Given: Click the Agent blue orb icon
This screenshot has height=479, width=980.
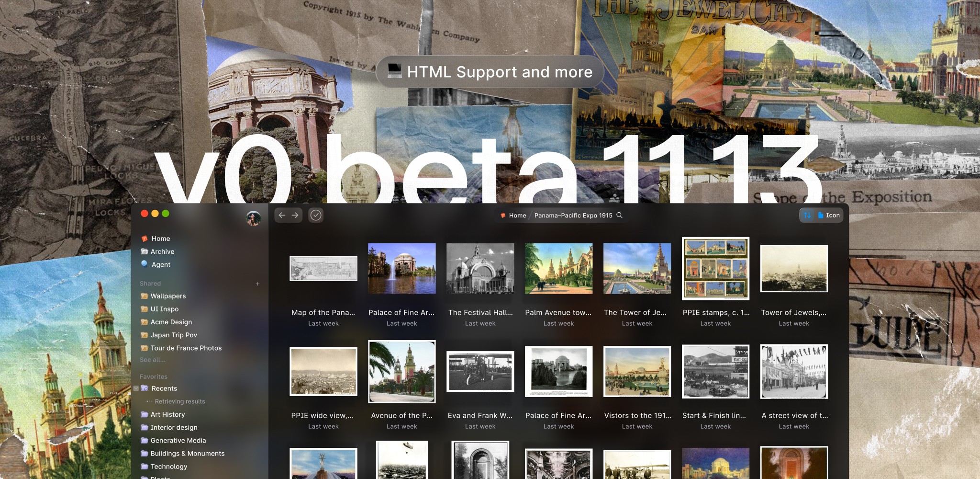Looking at the screenshot, I should point(144,264).
